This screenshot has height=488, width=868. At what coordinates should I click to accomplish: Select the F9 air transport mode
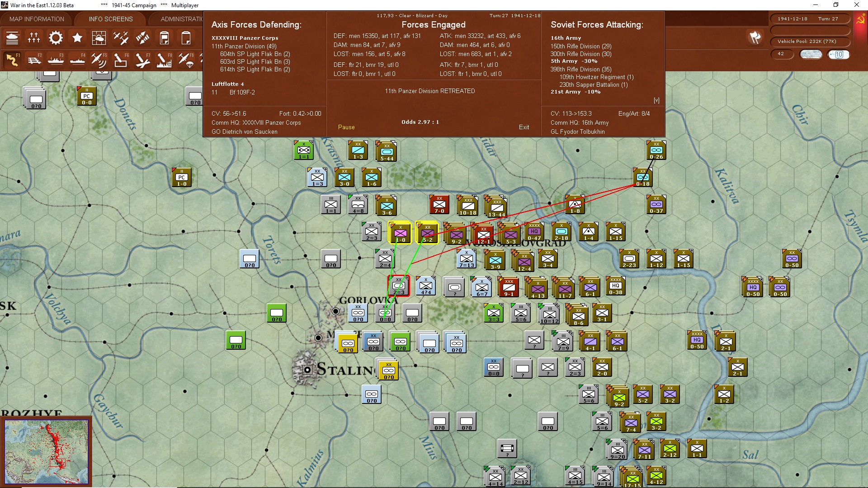(186, 60)
